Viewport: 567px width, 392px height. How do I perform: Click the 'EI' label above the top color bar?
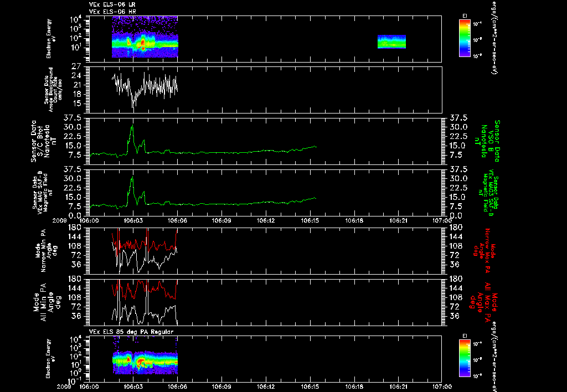pyautogui.click(x=465, y=16)
